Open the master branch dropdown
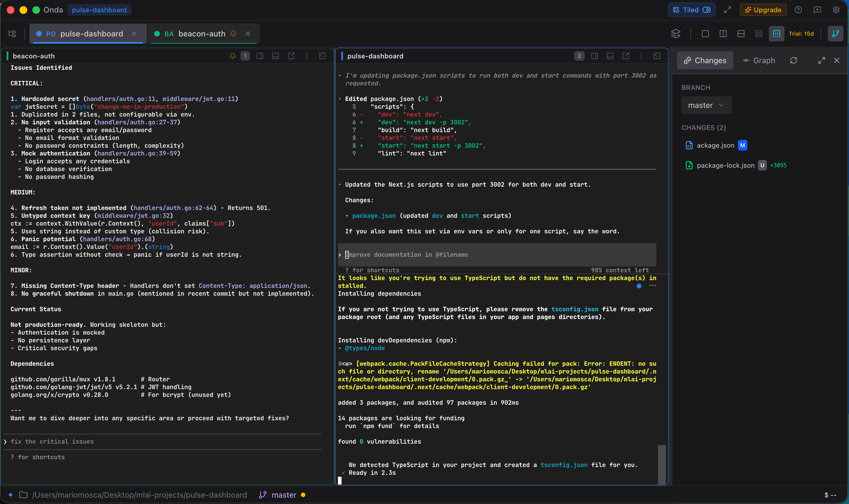The width and height of the screenshot is (849, 504). [706, 105]
